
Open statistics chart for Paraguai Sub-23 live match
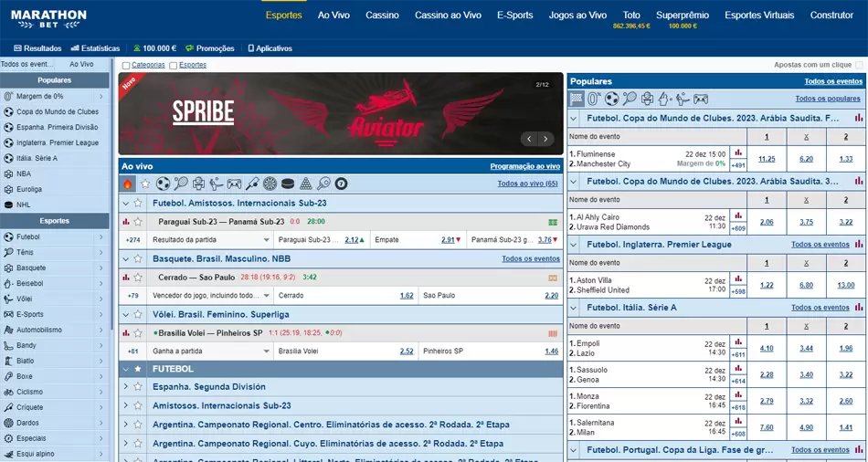click(x=126, y=222)
